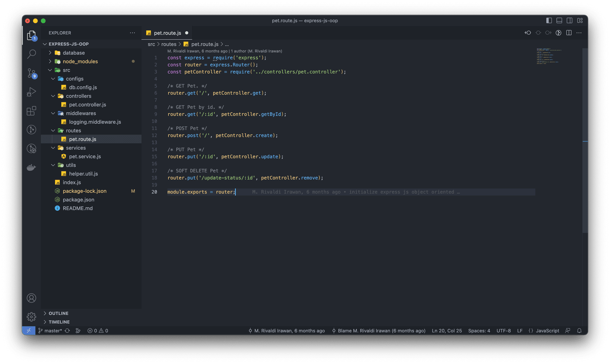Viewport: 610px width, 364px height.
Task: Click Blame M. Rivaldi Irawan status item
Action: 378,331
